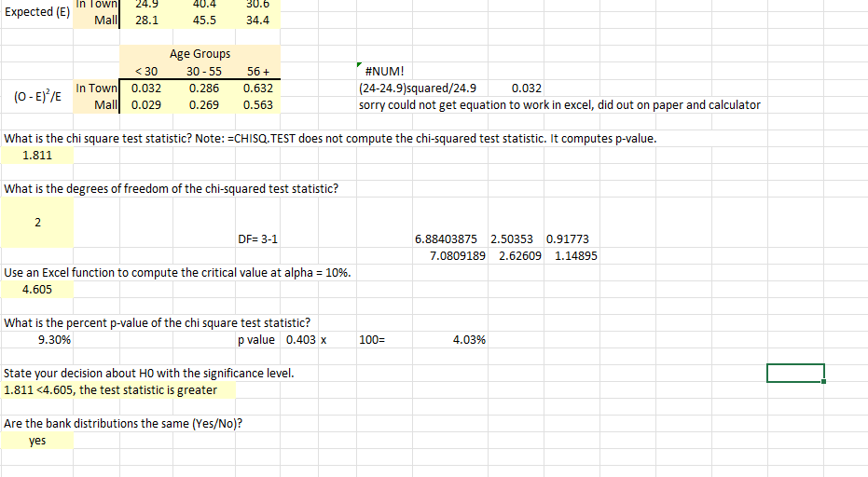The height and width of the screenshot is (477, 868).
Task: Select the chi square statistic cell 1.811
Action: (37, 156)
